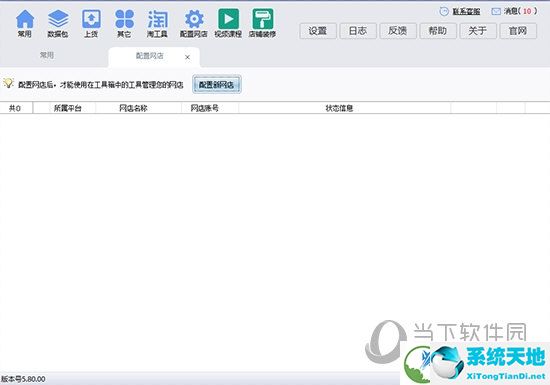
Task: Click the 设置 button
Action: (x=318, y=31)
